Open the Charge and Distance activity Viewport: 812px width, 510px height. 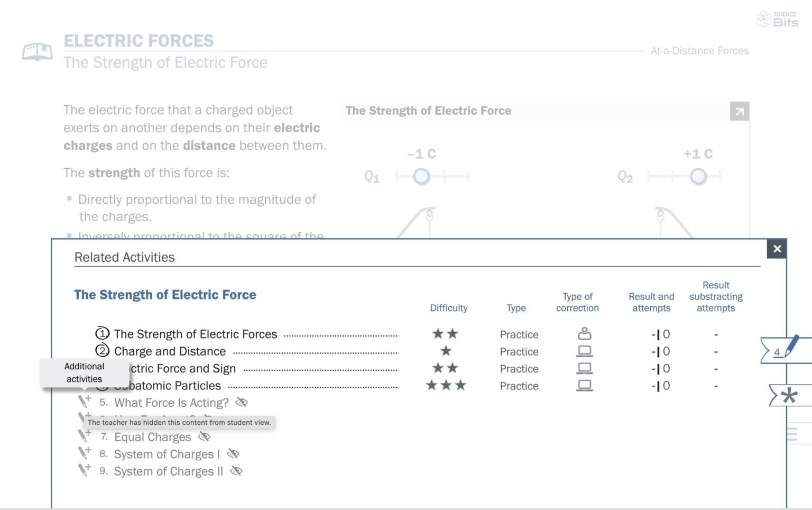[170, 351]
